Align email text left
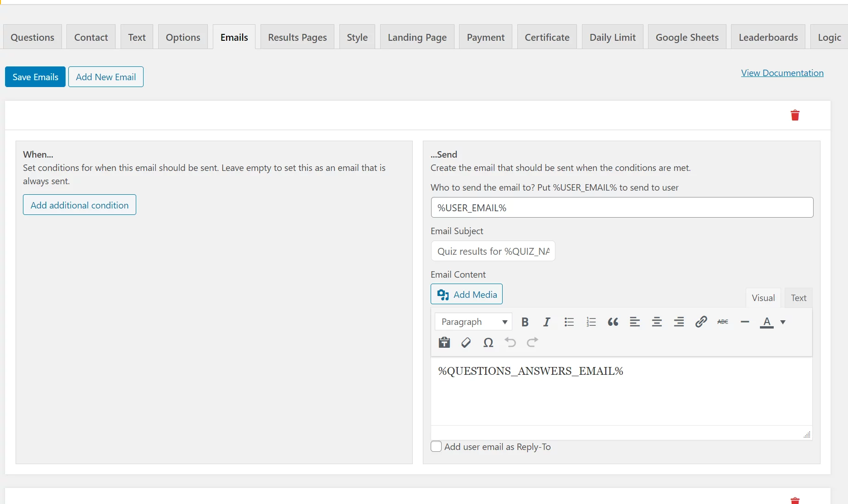848x504 pixels. tap(635, 322)
